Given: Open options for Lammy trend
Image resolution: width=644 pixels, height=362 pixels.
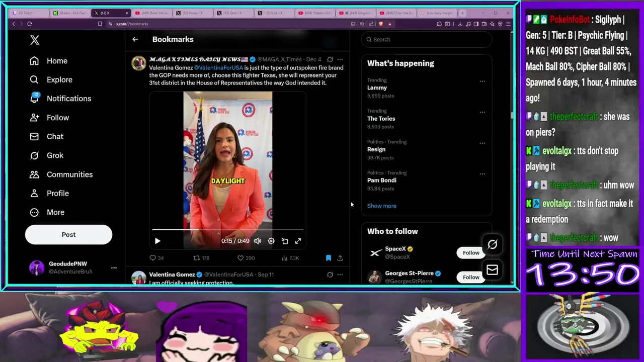Looking at the screenshot, I should pos(482,81).
